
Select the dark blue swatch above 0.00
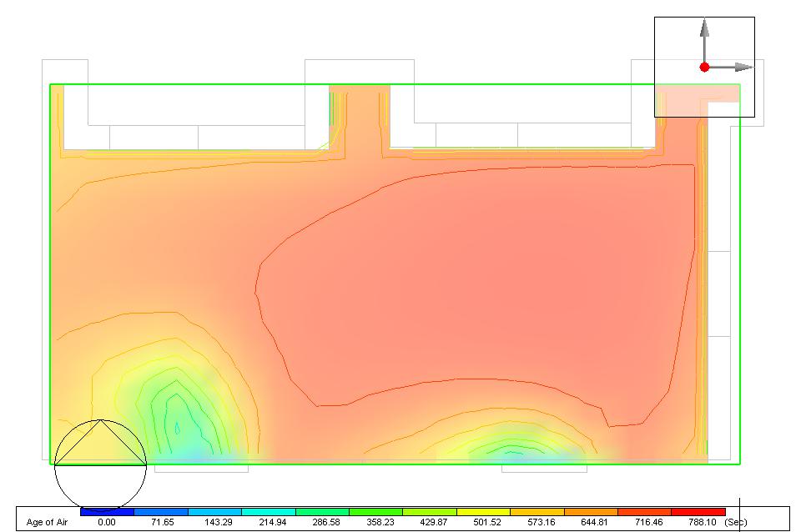(108, 512)
